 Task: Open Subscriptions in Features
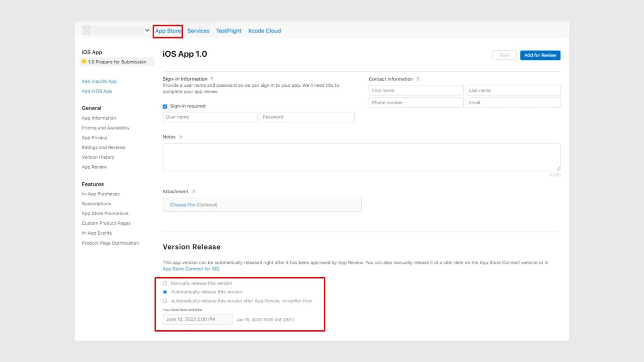pos(96,204)
